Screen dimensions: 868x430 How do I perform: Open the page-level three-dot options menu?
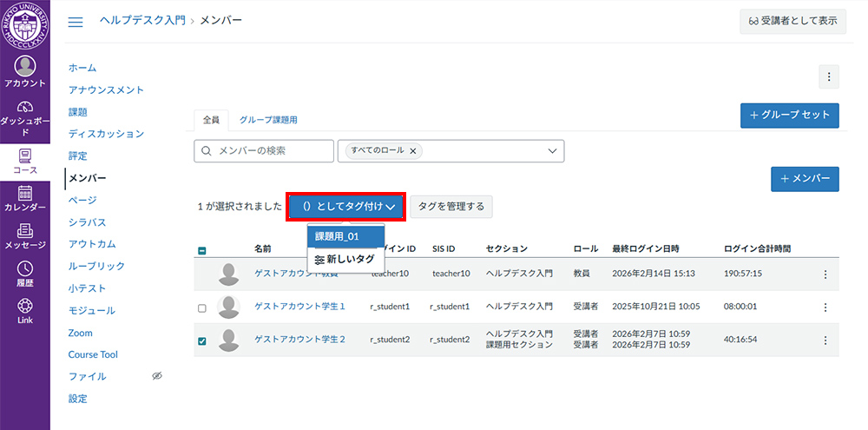[x=829, y=77]
